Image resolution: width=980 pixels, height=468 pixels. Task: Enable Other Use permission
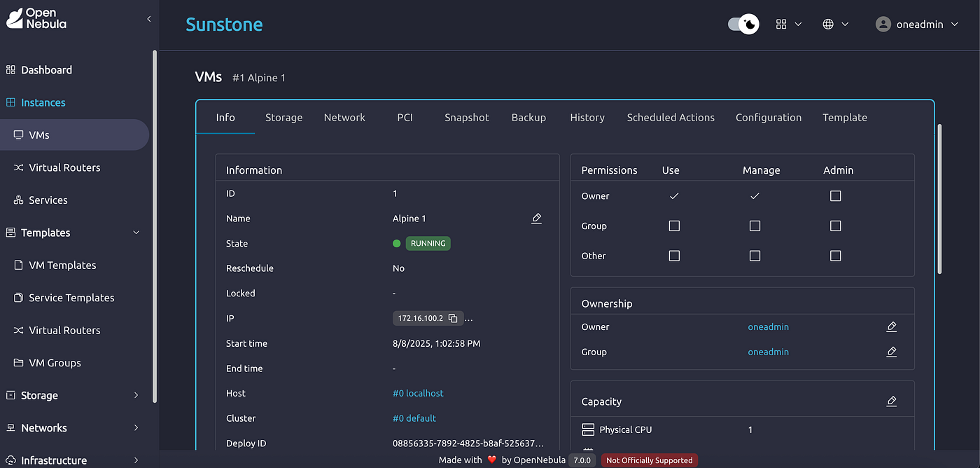674,256
